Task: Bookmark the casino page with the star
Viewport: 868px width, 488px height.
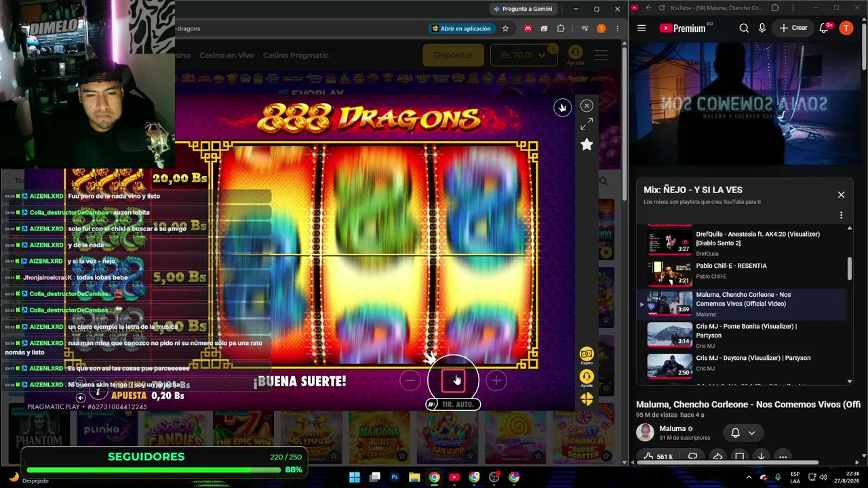Action: pos(505,28)
